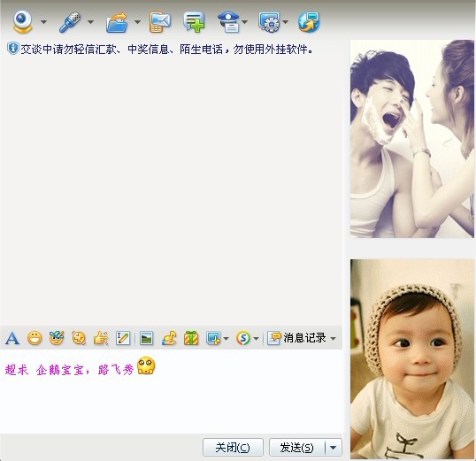Open remote desktop assistance gear icon
The width and height of the screenshot is (476, 461).
(x=269, y=22)
